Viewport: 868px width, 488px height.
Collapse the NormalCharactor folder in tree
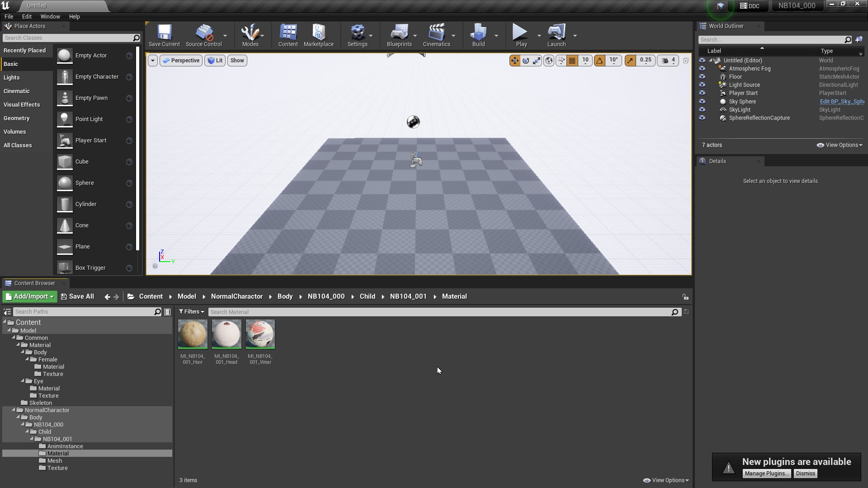(14, 410)
